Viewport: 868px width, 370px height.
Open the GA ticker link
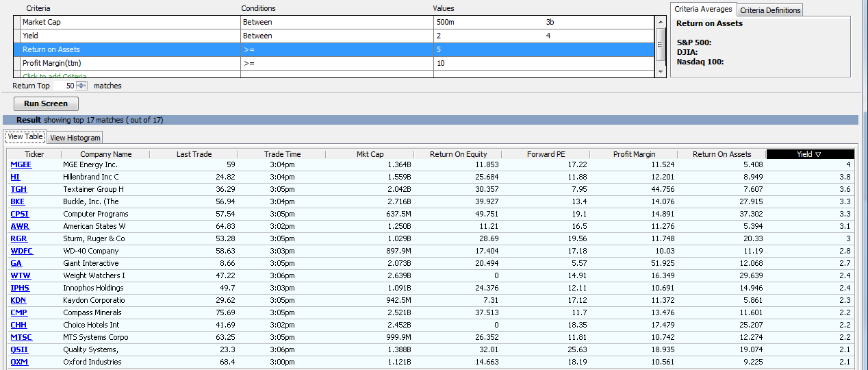point(16,263)
